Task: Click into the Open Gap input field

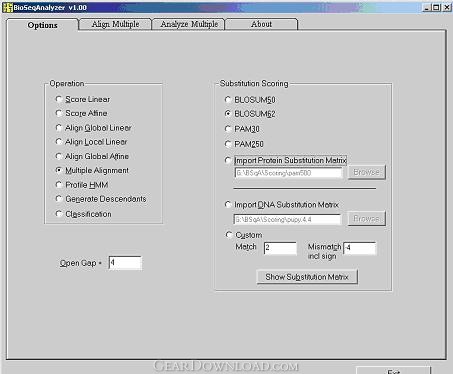Action: pyautogui.click(x=125, y=263)
